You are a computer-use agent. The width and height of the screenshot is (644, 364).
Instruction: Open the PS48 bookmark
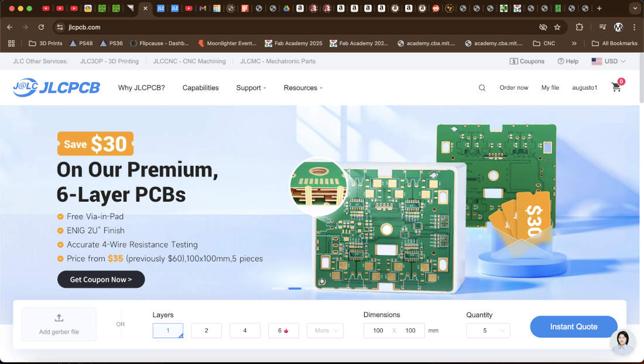click(81, 43)
